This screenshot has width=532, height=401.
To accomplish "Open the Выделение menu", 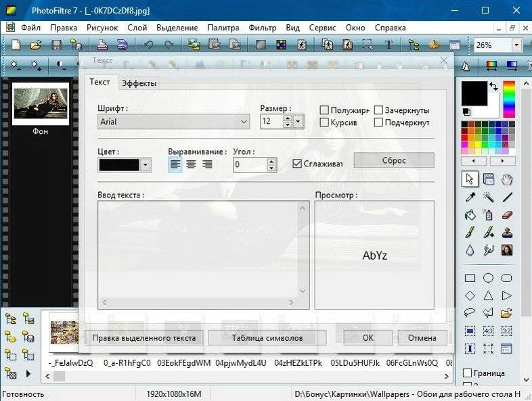I will 177,28.
